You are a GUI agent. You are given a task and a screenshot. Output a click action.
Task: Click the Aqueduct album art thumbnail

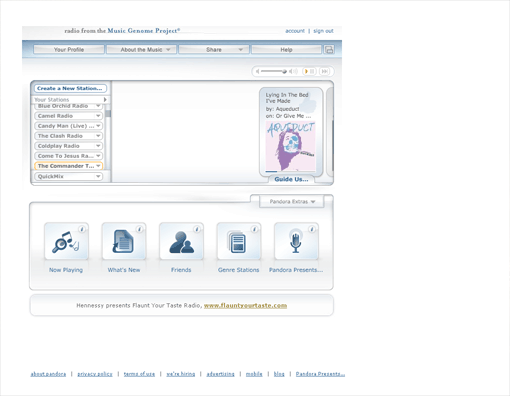pyautogui.click(x=290, y=145)
